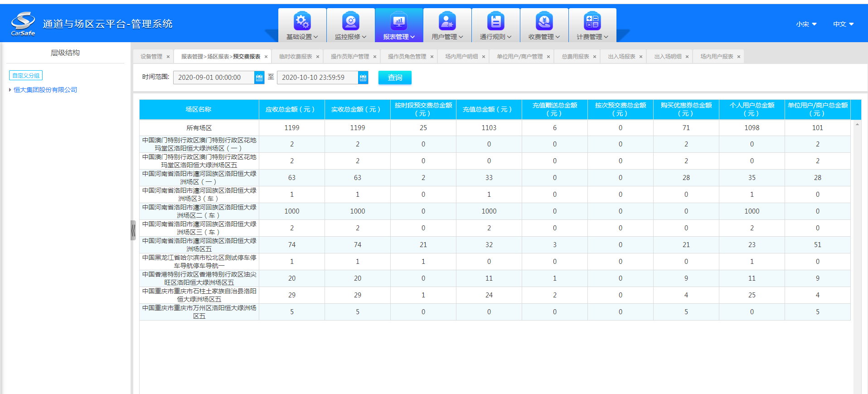Open the end date calendar picker
The image size is (868, 394).
click(x=363, y=78)
